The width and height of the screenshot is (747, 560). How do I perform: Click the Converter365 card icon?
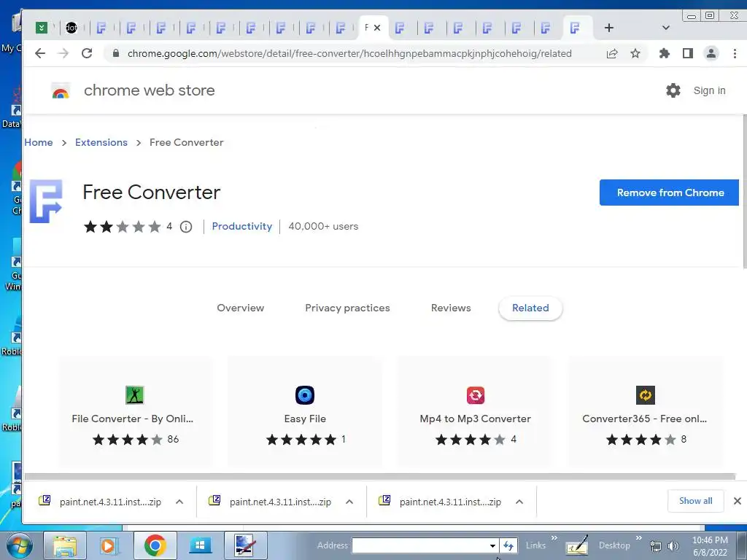point(646,395)
